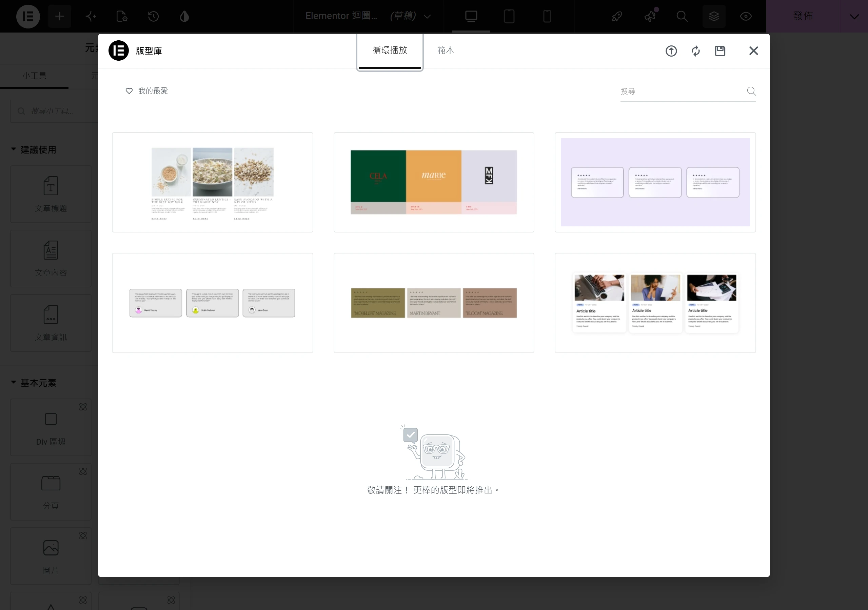The height and width of the screenshot is (610, 868).
Task: Toggle preview changes with the eye icon
Action: point(746,16)
